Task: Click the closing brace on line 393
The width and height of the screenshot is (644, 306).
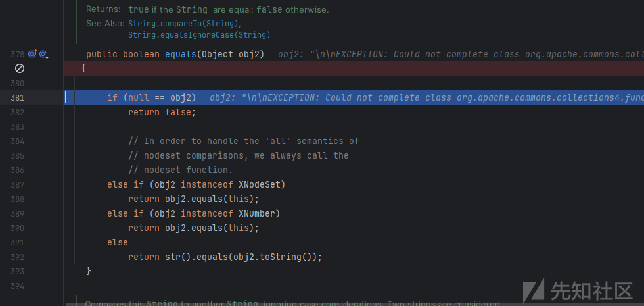Action: pyautogui.click(x=88, y=271)
